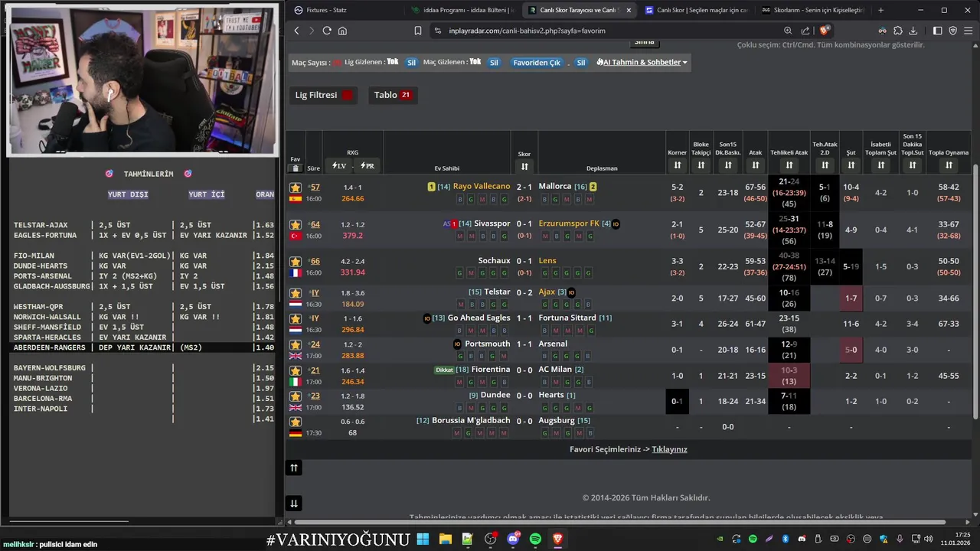The height and width of the screenshot is (551, 980).
Task: Toggle favorite star for Sochaux match
Action: pyautogui.click(x=296, y=262)
